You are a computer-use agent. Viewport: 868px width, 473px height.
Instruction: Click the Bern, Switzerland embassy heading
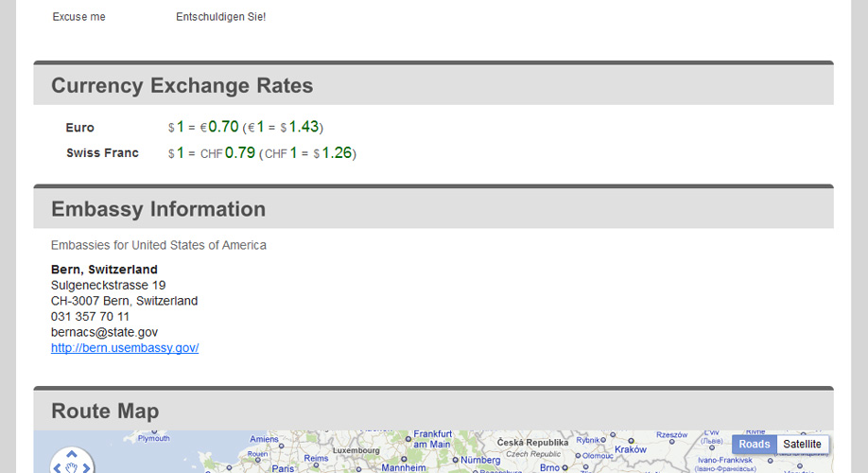tap(104, 270)
